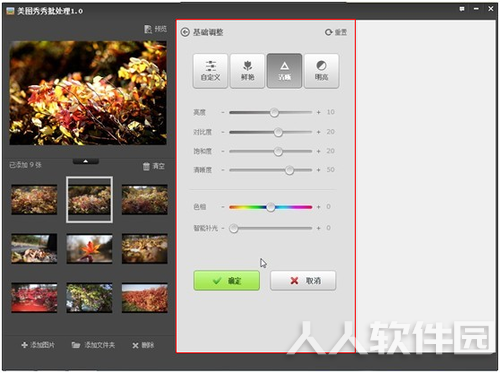Click the minus button of 清晰度 slider

[223, 170]
